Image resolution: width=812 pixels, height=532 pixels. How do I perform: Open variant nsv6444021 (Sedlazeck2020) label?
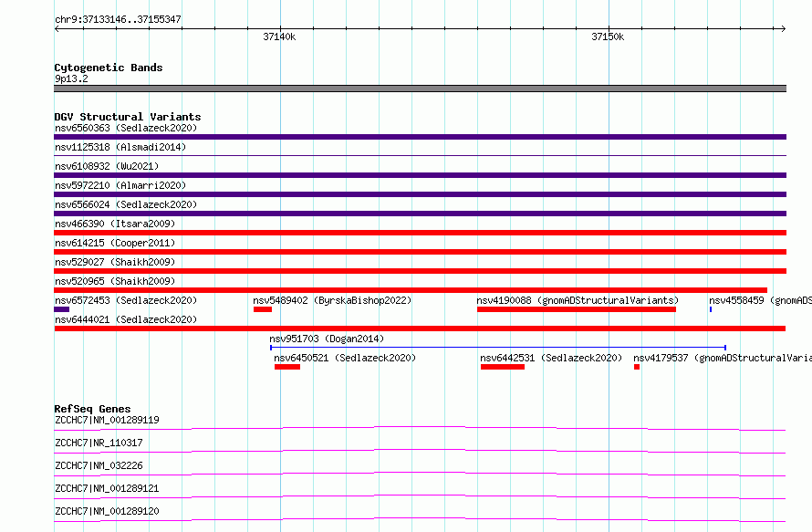[126, 319]
